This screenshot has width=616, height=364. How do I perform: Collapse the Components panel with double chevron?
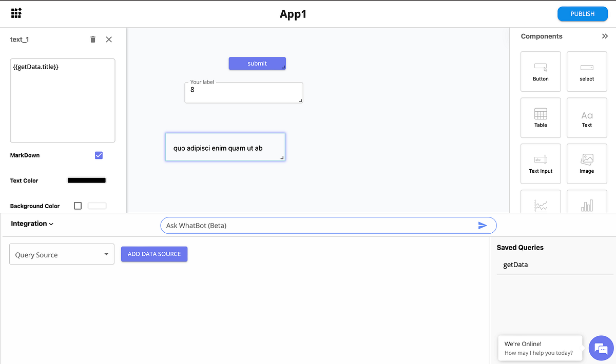(x=605, y=36)
